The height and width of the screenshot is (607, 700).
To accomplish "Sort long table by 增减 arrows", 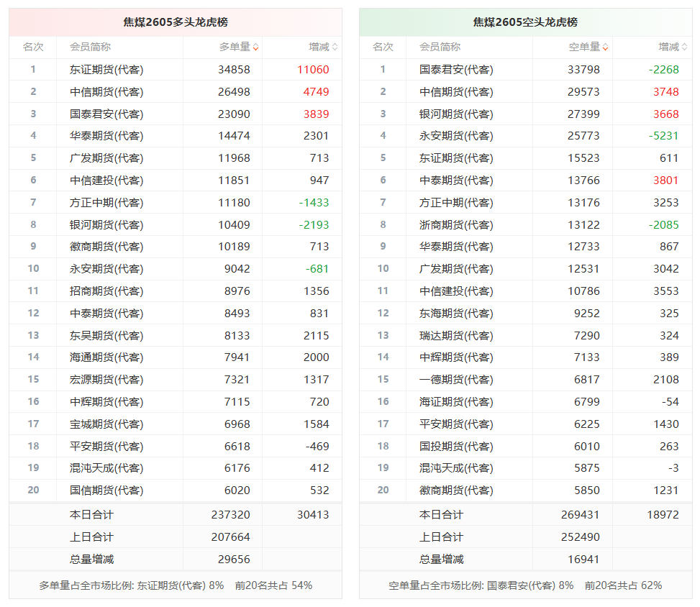I will click(x=335, y=47).
